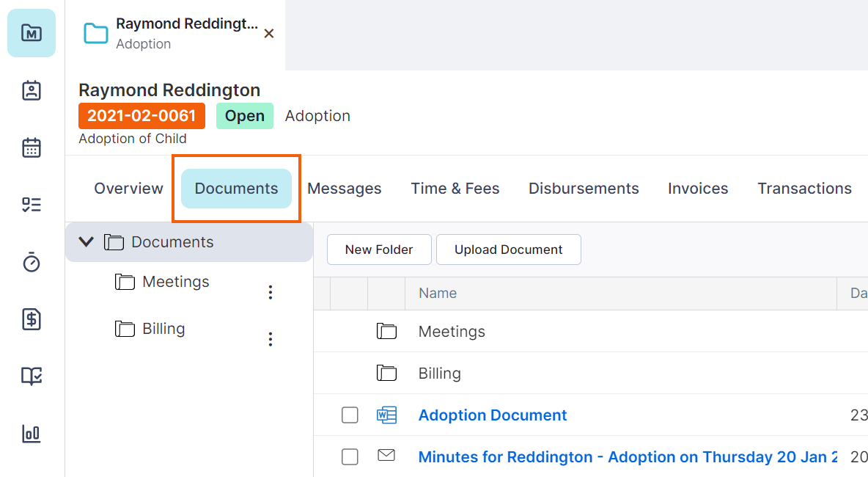Click the Upload Document button
This screenshot has width=868, height=477.
[509, 250]
